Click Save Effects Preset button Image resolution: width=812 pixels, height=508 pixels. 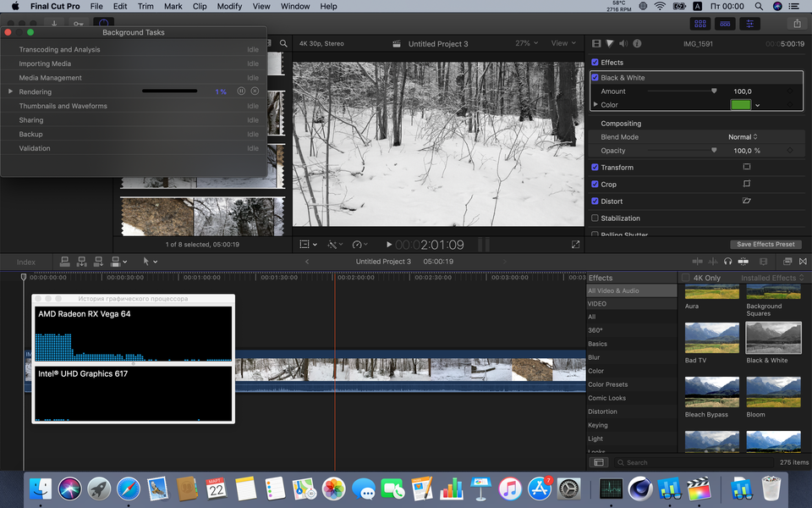pos(765,245)
